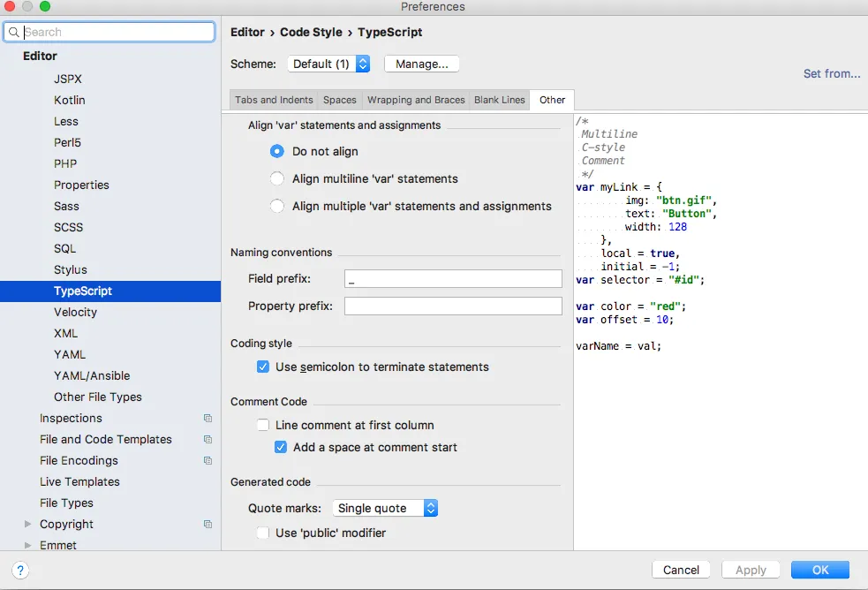The width and height of the screenshot is (868, 590).
Task: Click the search magnifier icon
Action: pos(14,33)
